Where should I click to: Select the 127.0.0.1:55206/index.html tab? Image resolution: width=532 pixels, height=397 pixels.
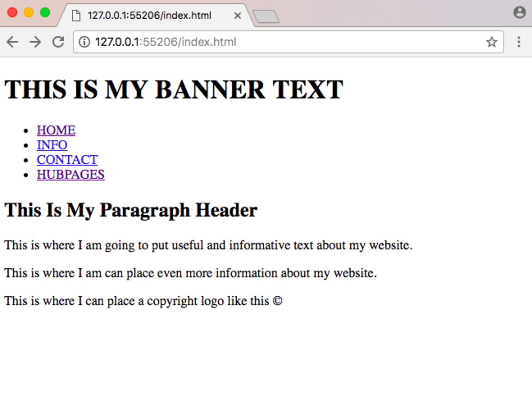(x=149, y=16)
